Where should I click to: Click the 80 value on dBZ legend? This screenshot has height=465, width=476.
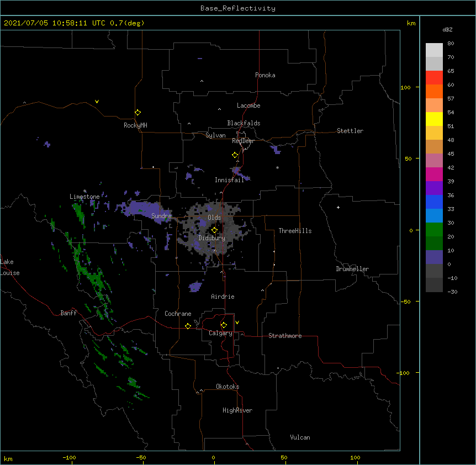451,44
